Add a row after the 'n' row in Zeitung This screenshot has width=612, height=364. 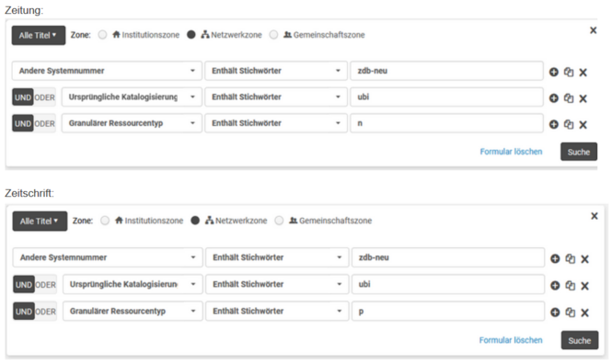point(553,124)
